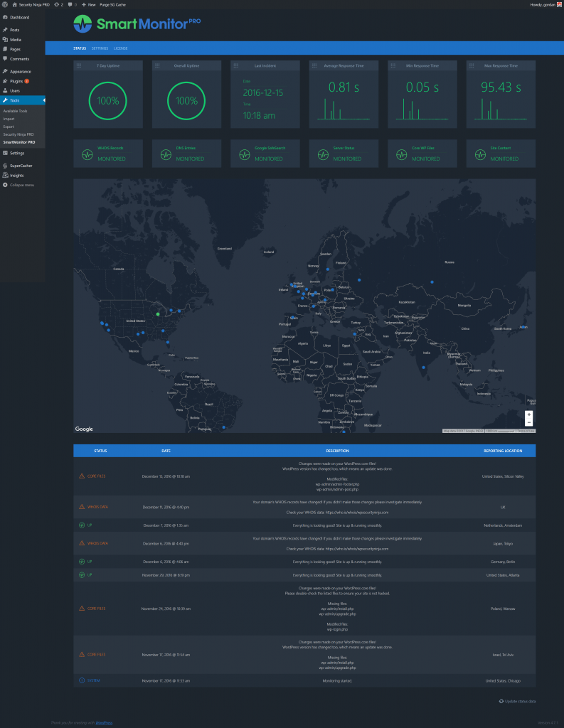The width and height of the screenshot is (564, 728).
Task: Click drag handle on Last Incident card
Action: (236, 65)
